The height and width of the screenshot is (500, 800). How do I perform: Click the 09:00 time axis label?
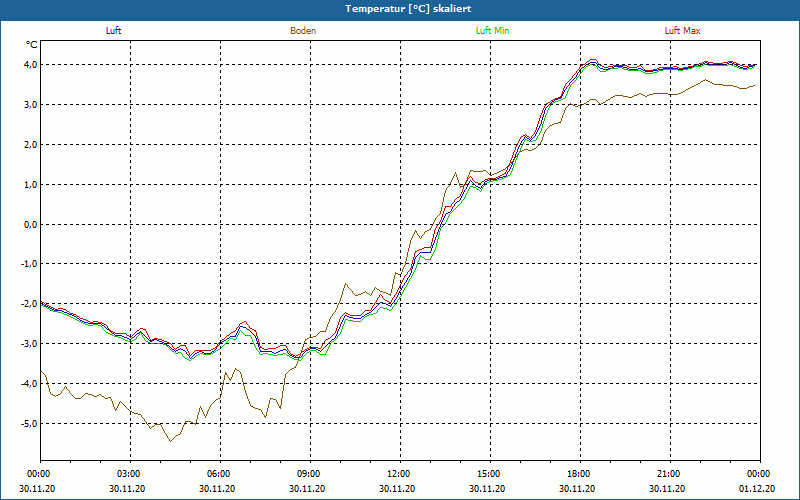click(310, 474)
